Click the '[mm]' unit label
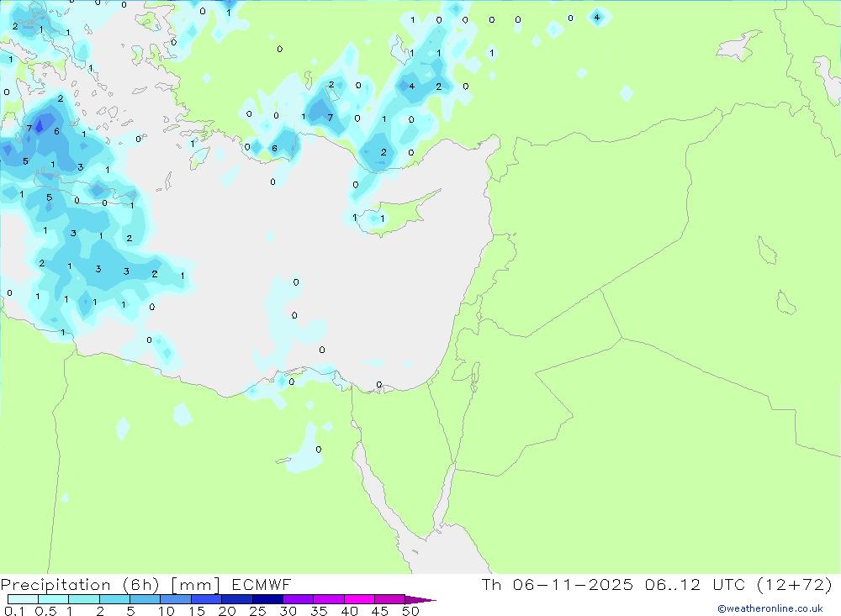Screen dimensions: 841x616 click(x=196, y=585)
